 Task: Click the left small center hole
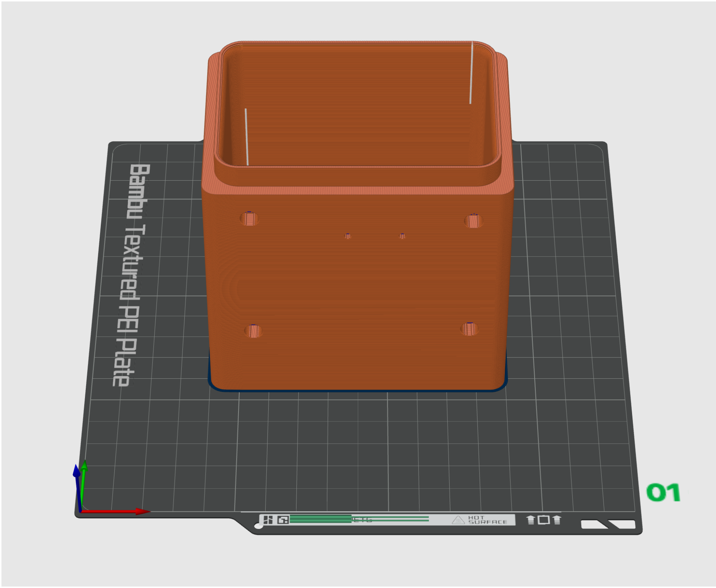click(x=347, y=236)
